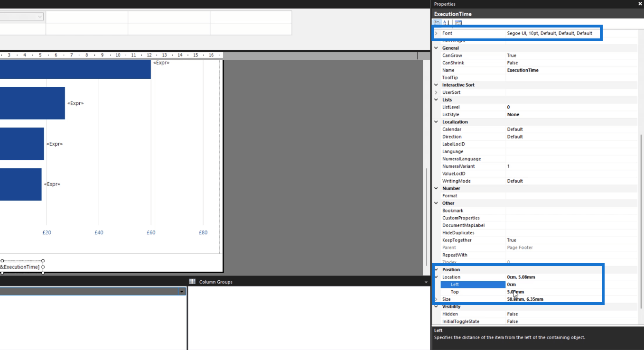Expand the UserSort property

(x=436, y=92)
